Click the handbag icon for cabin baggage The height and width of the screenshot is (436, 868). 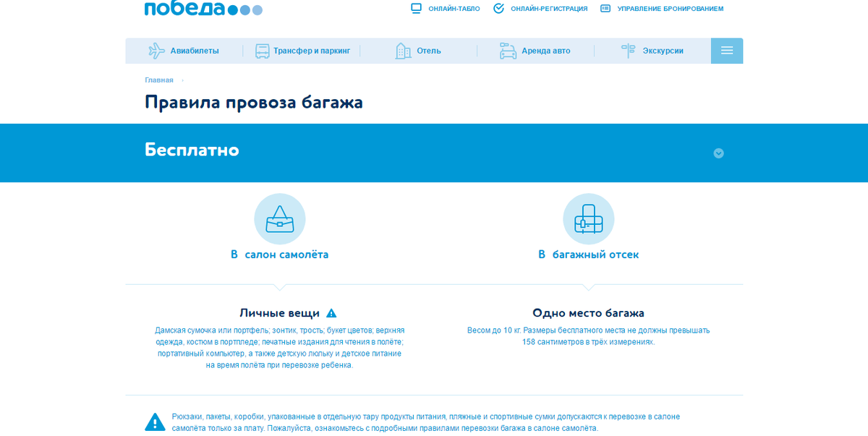click(x=280, y=218)
